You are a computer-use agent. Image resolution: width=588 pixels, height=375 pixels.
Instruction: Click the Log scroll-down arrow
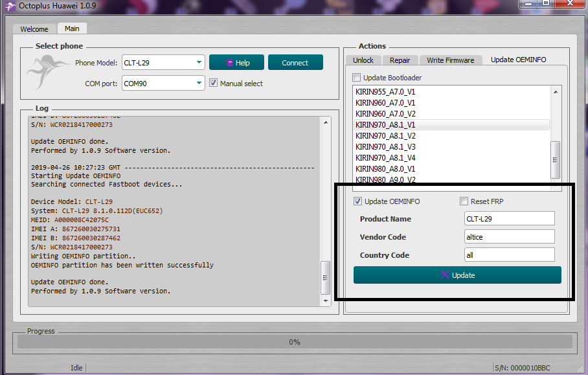pyautogui.click(x=326, y=301)
